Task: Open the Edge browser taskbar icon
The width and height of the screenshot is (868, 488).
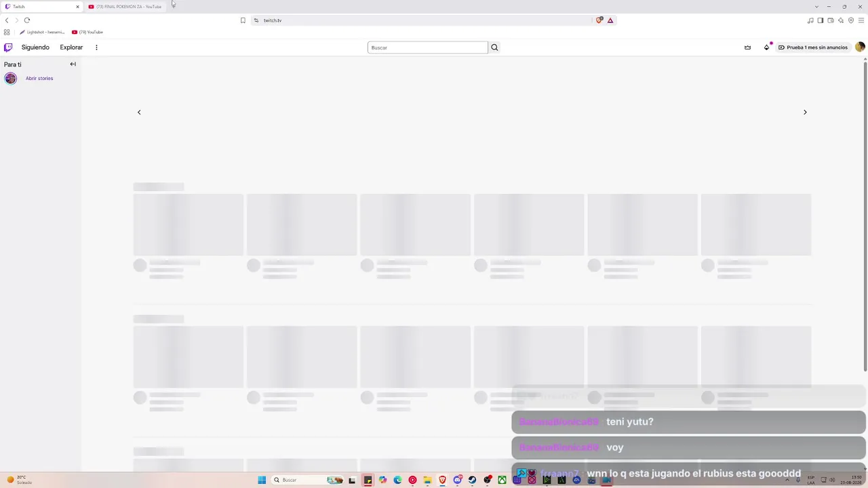Action: 397,480
